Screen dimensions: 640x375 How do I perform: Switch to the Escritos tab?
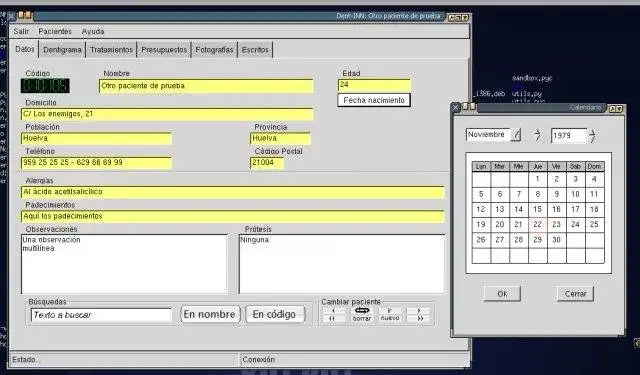pyautogui.click(x=255, y=50)
